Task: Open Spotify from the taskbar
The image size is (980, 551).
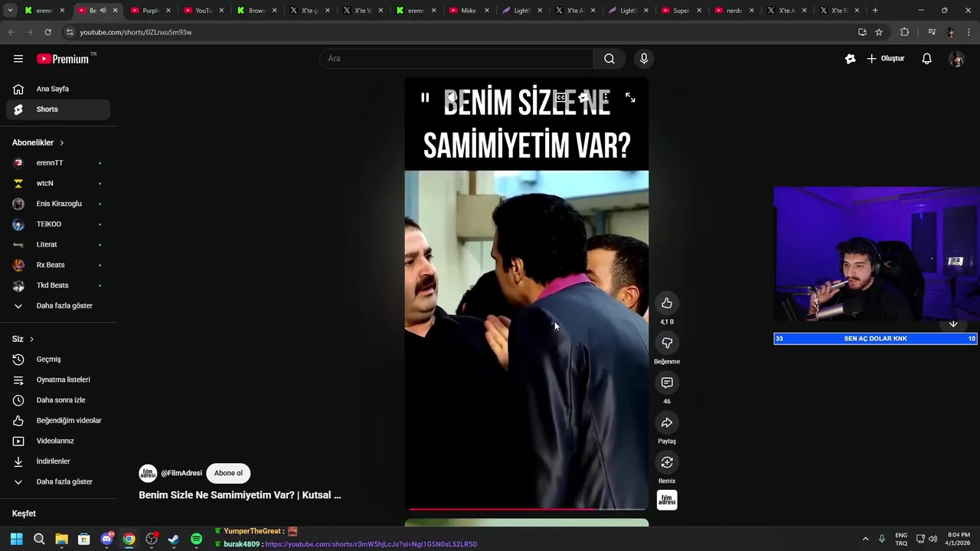Action: pyautogui.click(x=196, y=539)
